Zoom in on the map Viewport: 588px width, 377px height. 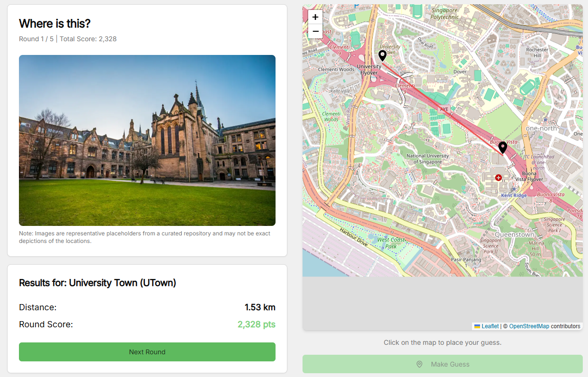click(315, 17)
